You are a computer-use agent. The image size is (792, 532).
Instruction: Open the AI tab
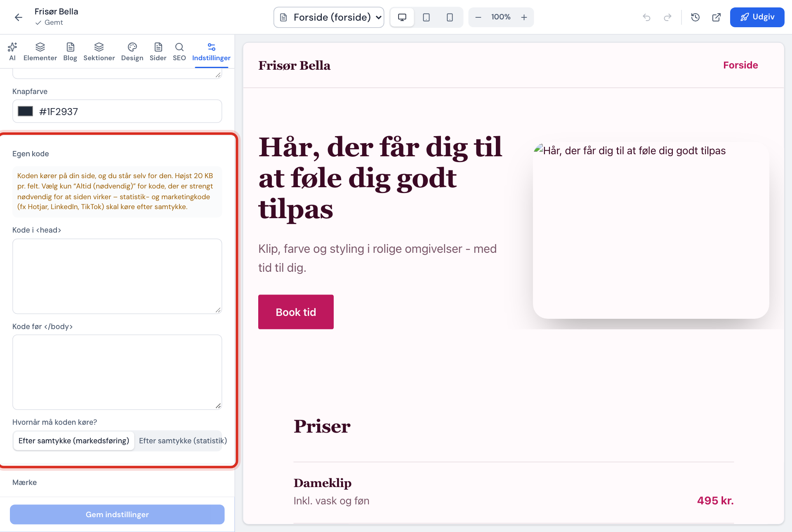point(12,52)
